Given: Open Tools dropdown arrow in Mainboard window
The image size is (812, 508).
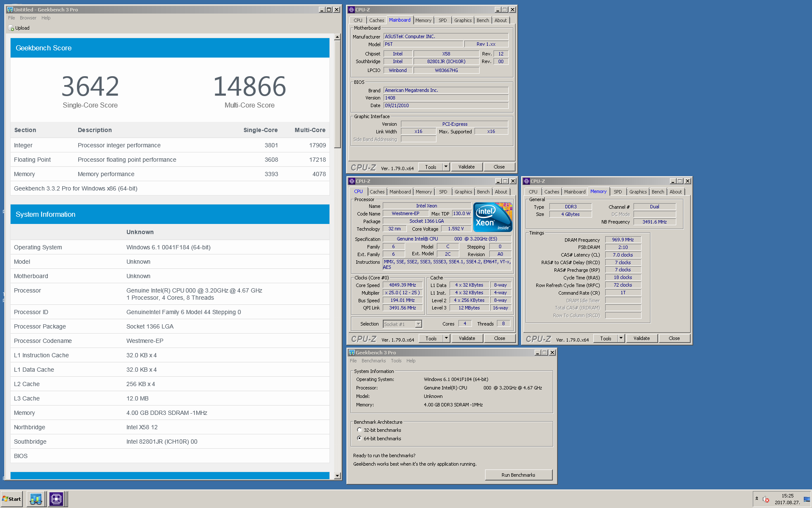Looking at the screenshot, I should (x=446, y=167).
